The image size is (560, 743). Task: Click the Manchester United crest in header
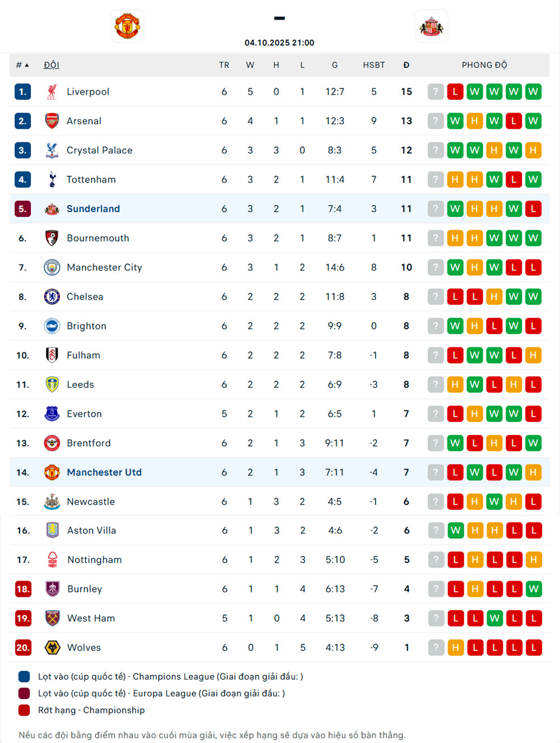point(127,26)
